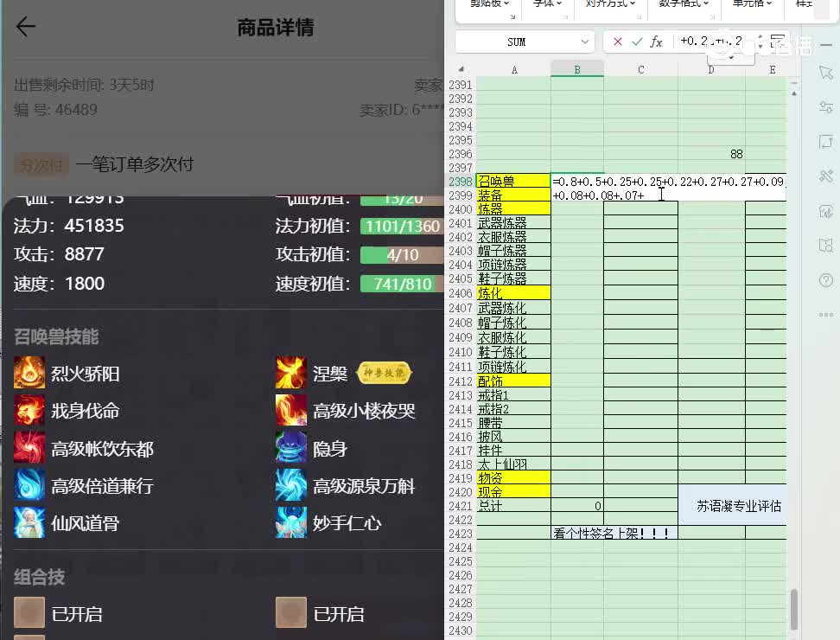Cancel formula entry with the red X
This screenshot has height=640, width=840.
coord(618,42)
